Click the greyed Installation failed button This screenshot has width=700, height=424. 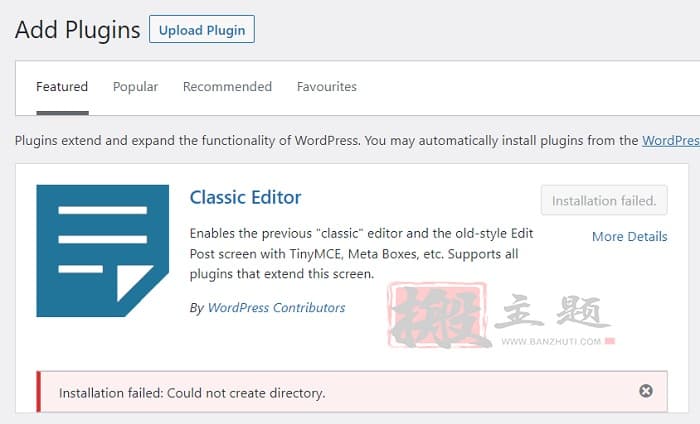pos(604,200)
